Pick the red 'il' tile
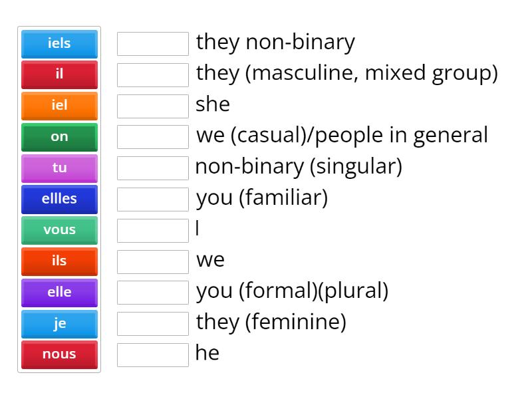This screenshot has height=399, width=532. pos(59,75)
